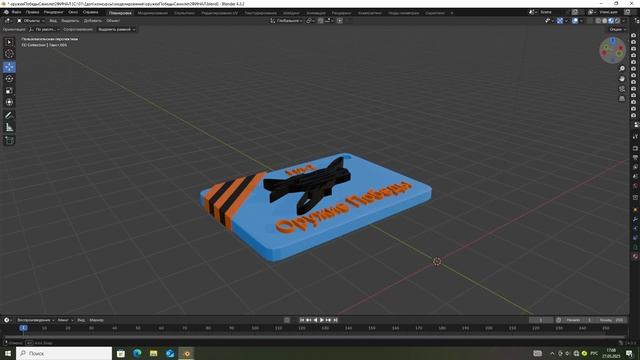640x360 pixels.
Task: Open the Маркер menu in timeline
Action: pos(96,320)
